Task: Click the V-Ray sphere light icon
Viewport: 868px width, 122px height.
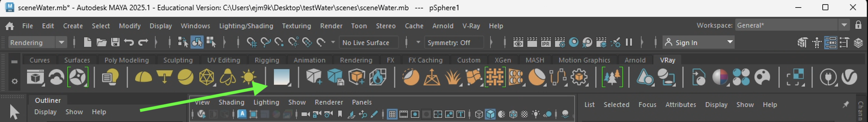Action: click(185, 77)
